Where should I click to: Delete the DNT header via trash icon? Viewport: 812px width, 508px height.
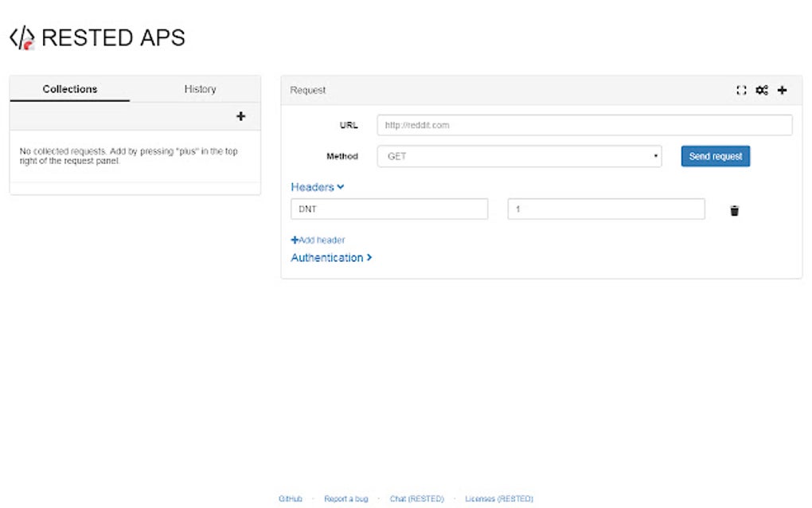pyautogui.click(x=734, y=210)
